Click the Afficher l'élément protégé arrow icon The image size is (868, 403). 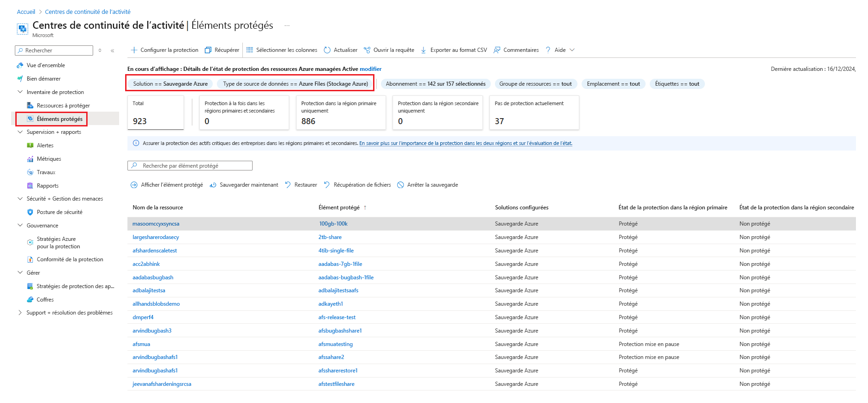[134, 185]
